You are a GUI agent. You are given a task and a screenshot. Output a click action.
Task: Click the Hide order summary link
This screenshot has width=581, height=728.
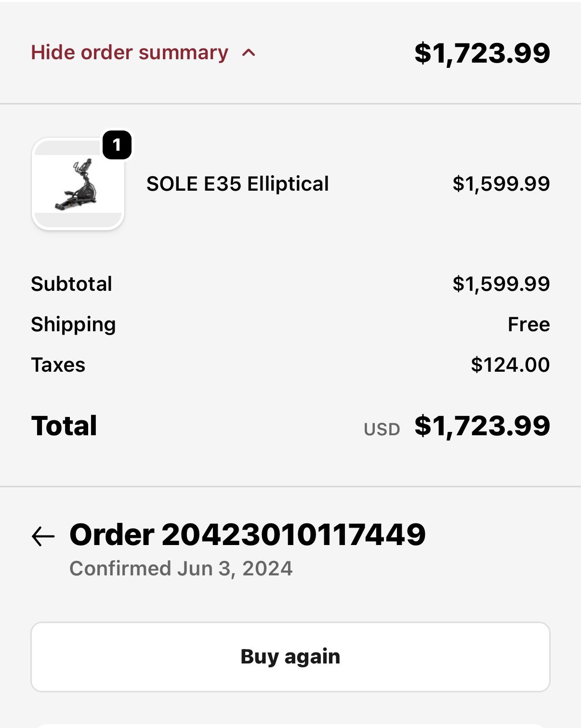coord(129,52)
